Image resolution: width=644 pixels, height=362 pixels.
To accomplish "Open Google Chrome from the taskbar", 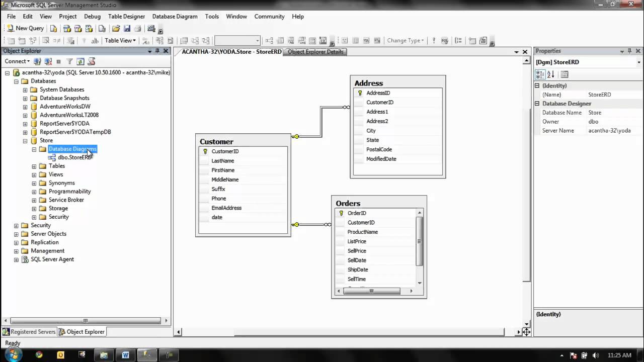I will point(39,354).
